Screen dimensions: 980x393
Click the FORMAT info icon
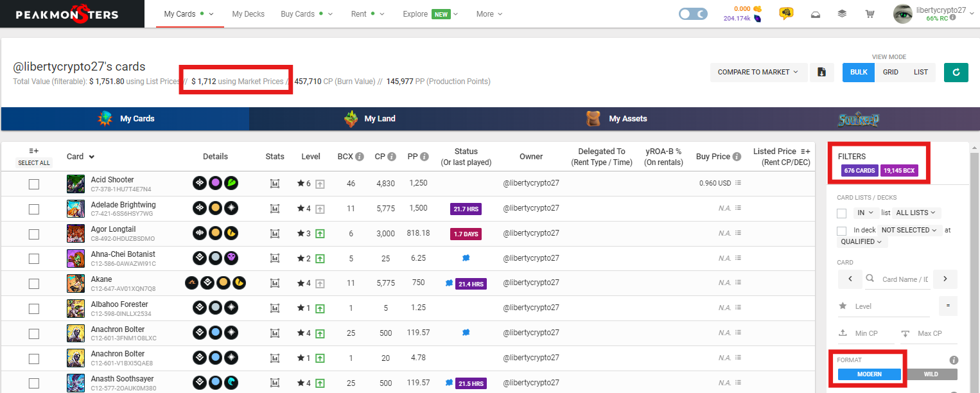tap(954, 360)
